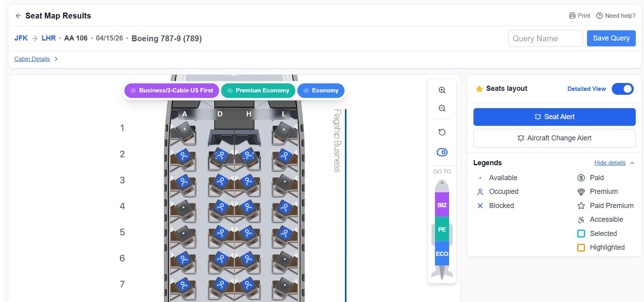This screenshot has height=302, width=644.
Task: Select available seat 3L
Action: 284,182
